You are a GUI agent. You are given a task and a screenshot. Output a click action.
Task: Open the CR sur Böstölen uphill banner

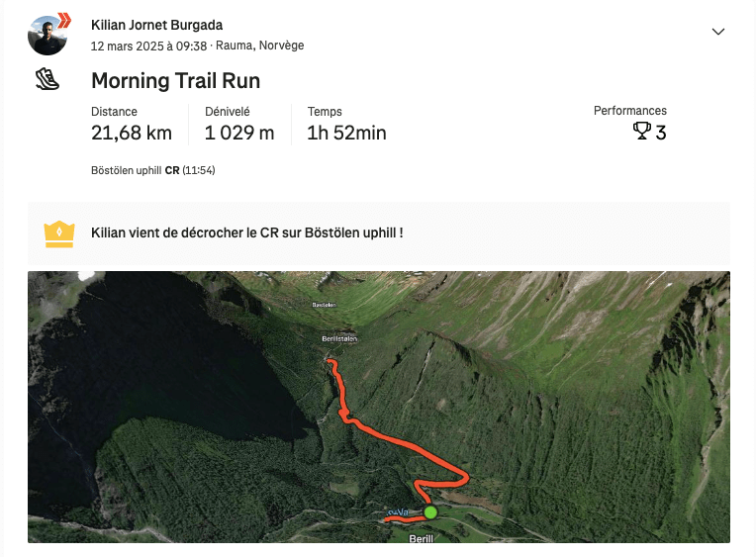378,232
